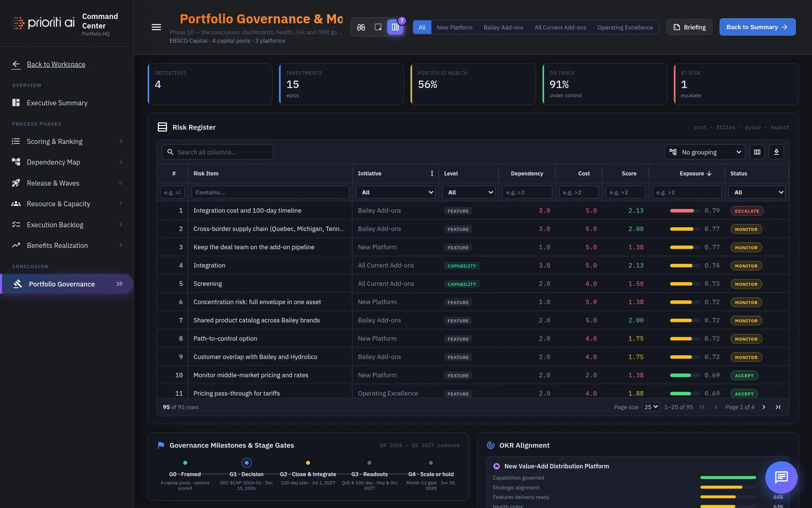Focus the Search all columns field

[218, 152]
